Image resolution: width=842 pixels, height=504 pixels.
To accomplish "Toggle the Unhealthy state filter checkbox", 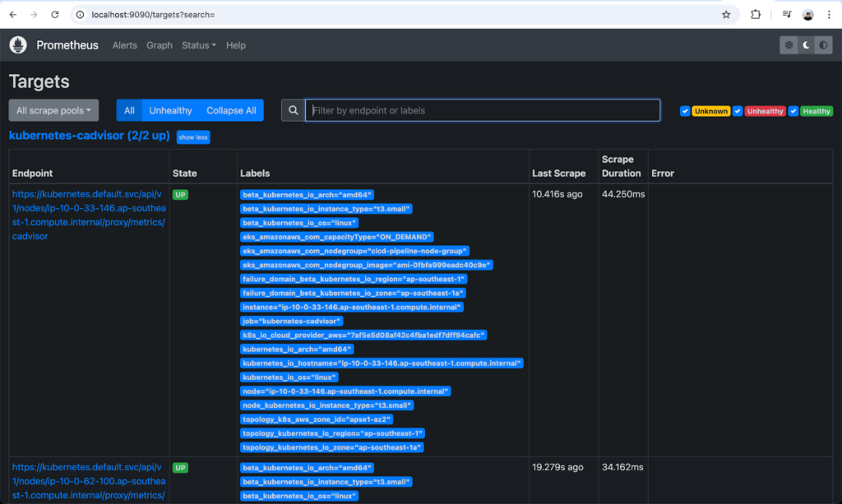I will click(738, 111).
